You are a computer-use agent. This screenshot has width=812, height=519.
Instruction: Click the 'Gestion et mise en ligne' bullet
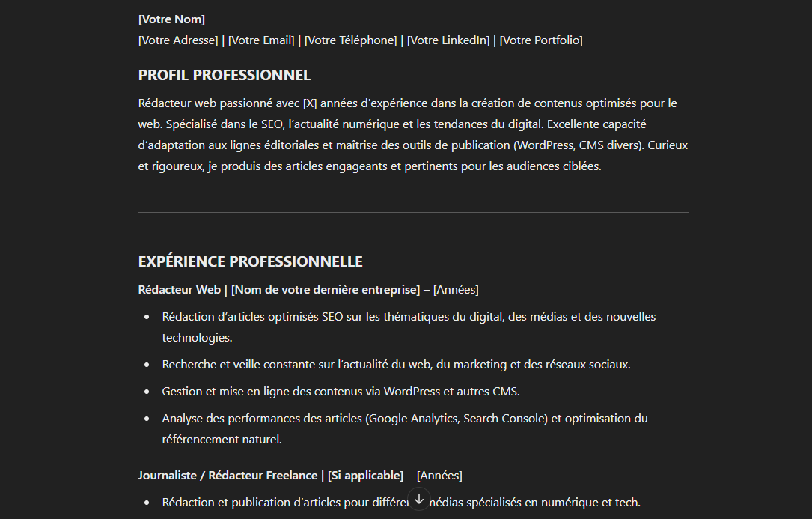[x=341, y=392]
